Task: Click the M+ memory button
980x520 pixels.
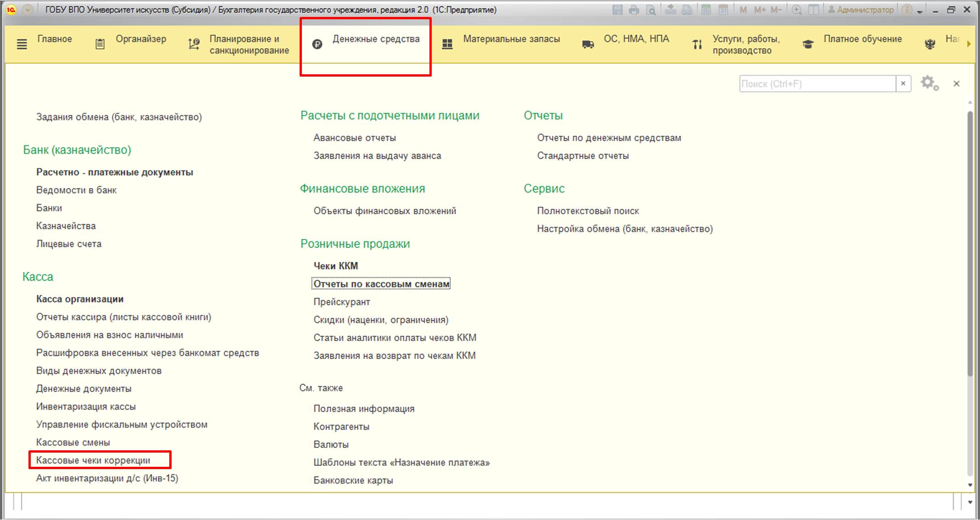Action: (x=760, y=10)
